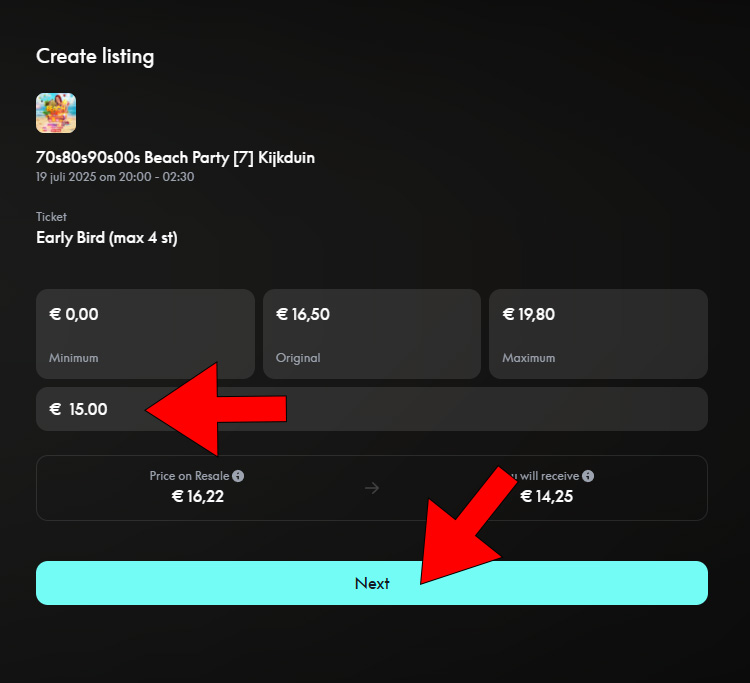Click the Ticket label above Early Bird

pyautogui.click(x=51, y=217)
